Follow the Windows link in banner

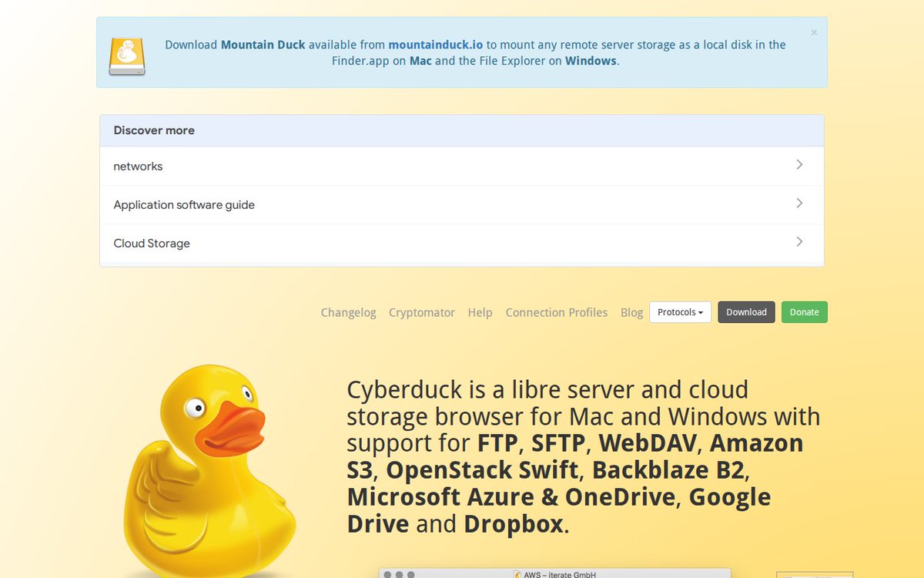[591, 61]
